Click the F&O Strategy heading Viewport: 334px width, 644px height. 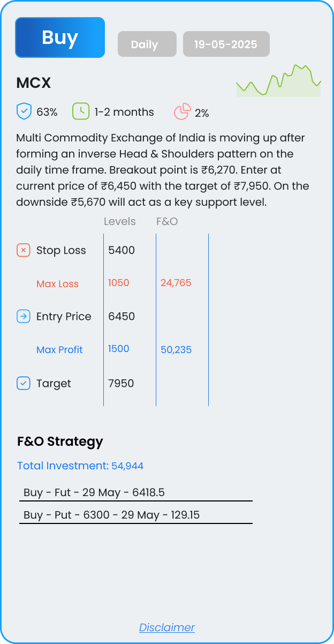pos(60,441)
